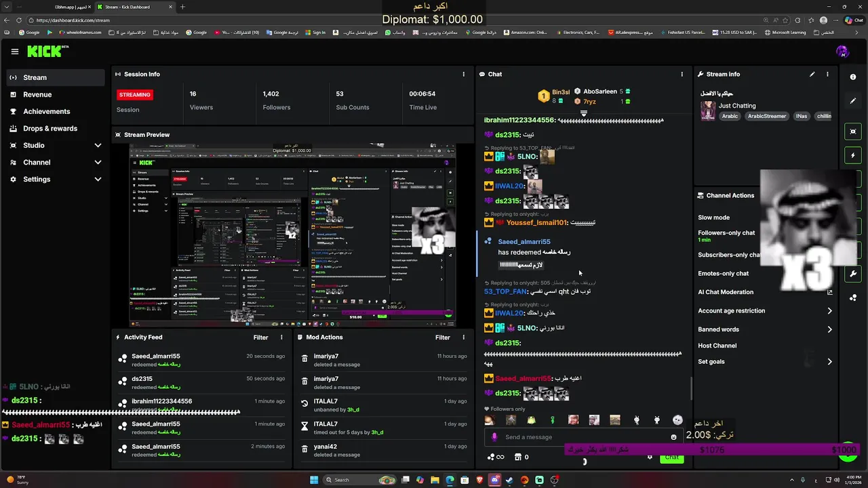Click the ArabicStreamer stream tag
Screen dimensions: 868x488
click(x=767, y=116)
